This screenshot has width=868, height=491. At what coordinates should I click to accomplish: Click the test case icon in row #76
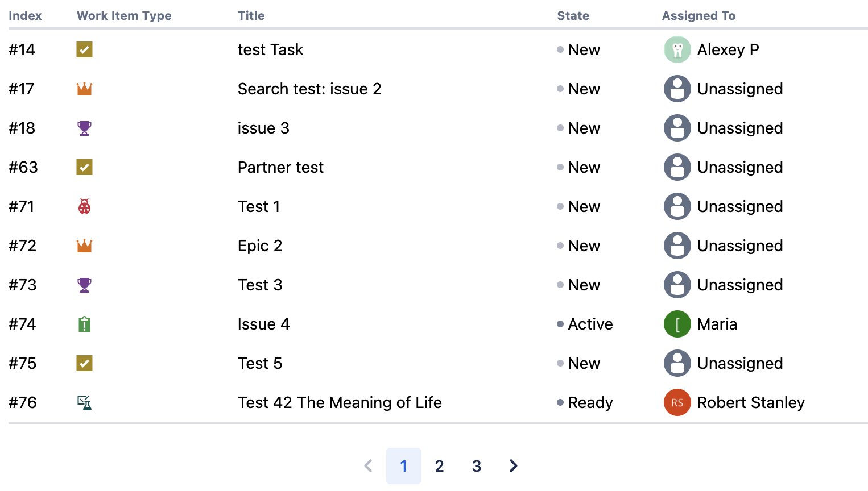pos(84,403)
